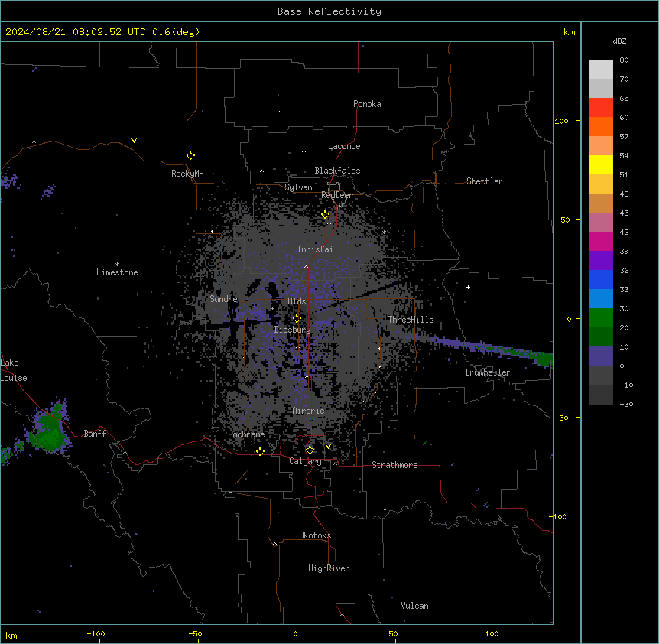Click the Blackfalds city label
This screenshot has height=644, width=659.
[x=337, y=171]
